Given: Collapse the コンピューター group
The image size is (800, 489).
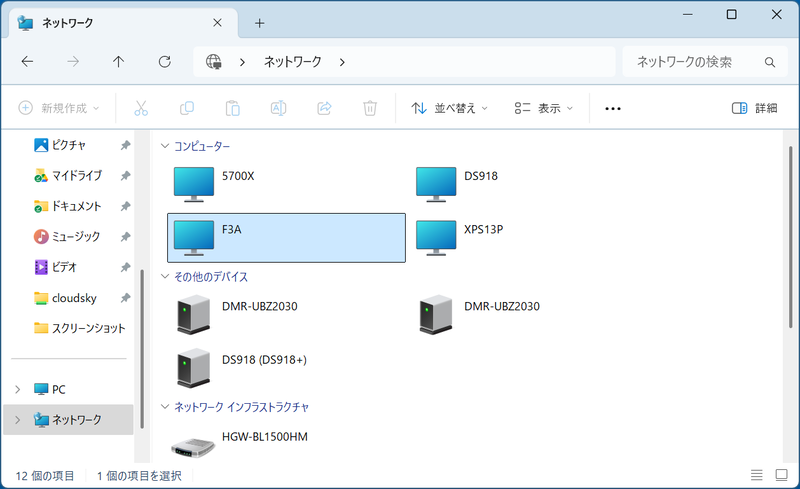Looking at the screenshot, I should pos(165,146).
